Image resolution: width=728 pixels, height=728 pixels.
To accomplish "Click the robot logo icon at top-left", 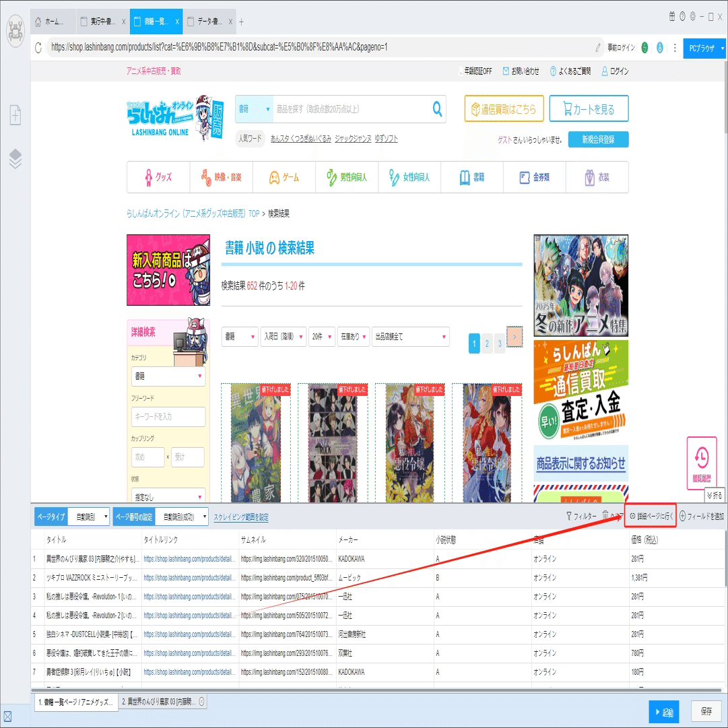I will (x=15, y=32).
